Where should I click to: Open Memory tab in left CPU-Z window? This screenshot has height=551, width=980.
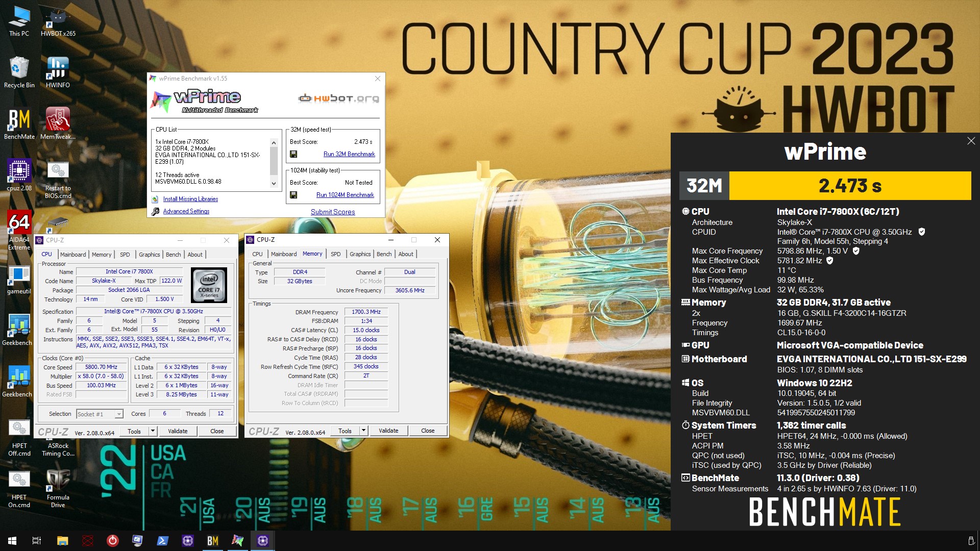click(102, 255)
